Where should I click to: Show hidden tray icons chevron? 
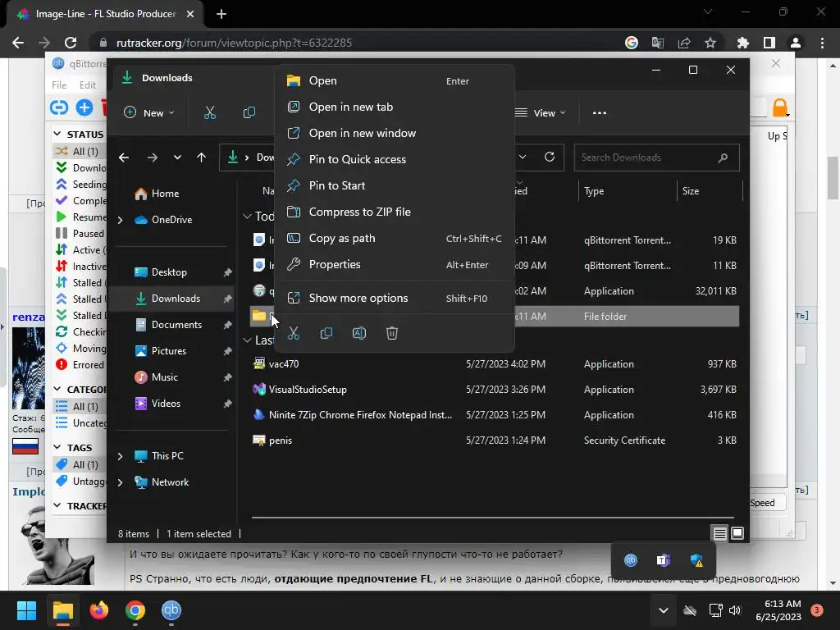[x=663, y=610]
